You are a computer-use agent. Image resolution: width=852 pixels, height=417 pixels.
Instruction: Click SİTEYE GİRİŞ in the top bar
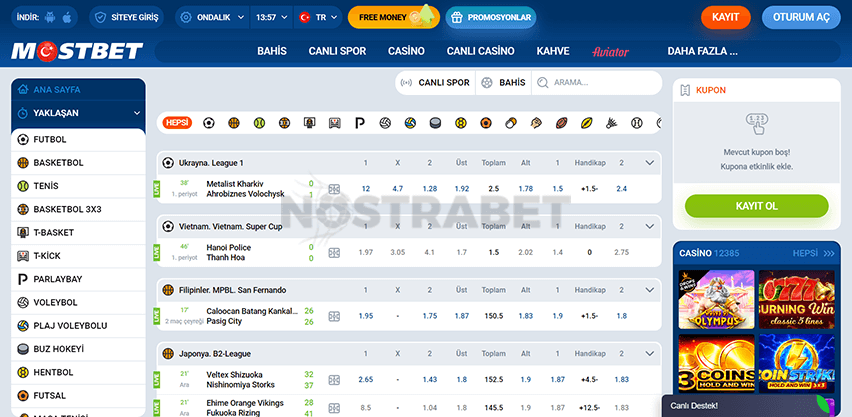pos(126,17)
